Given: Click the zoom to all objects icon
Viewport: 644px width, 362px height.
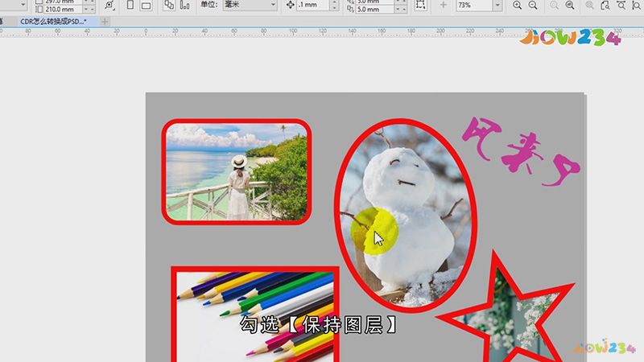Looking at the screenshot, I should (x=570, y=5).
